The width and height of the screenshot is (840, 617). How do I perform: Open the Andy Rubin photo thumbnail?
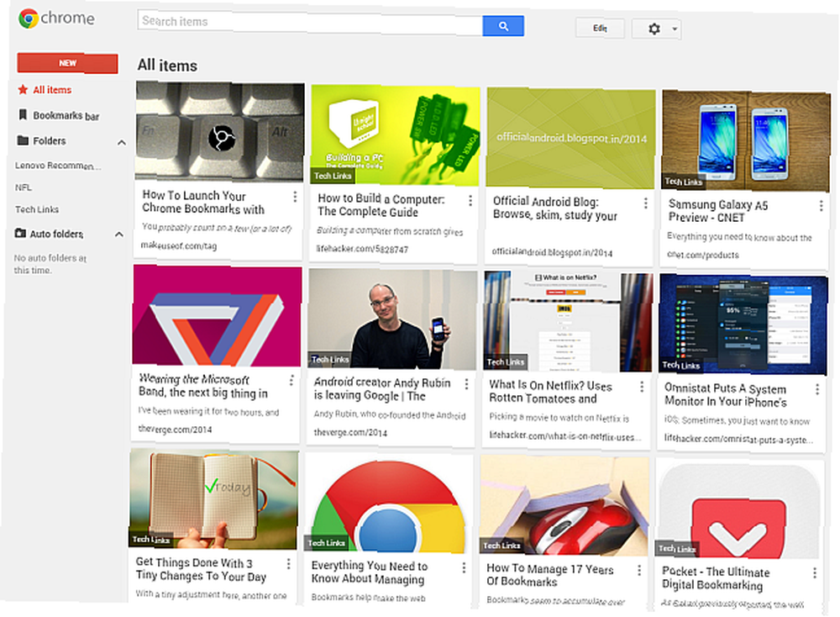tap(392, 319)
